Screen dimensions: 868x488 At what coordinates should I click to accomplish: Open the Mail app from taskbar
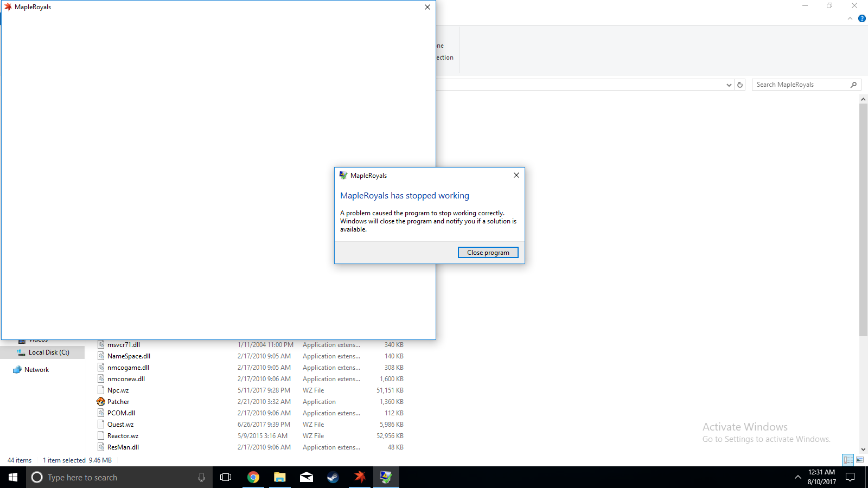point(307,477)
